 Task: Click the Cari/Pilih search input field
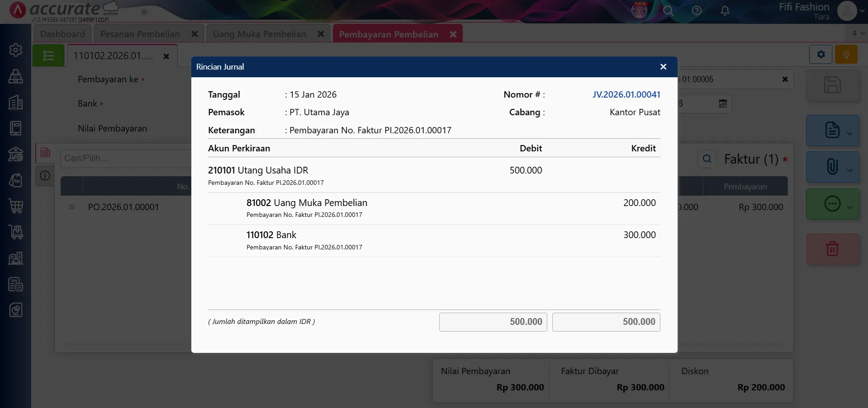pos(125,158)
